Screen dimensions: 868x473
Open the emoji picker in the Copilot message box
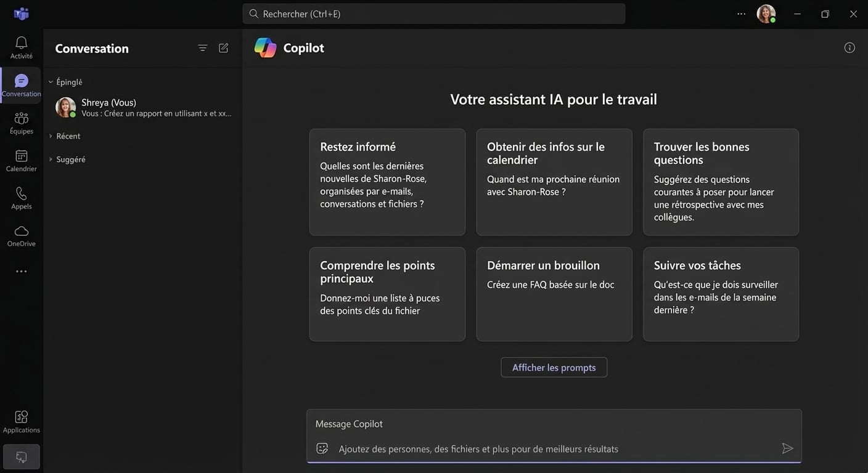(322, 448)
